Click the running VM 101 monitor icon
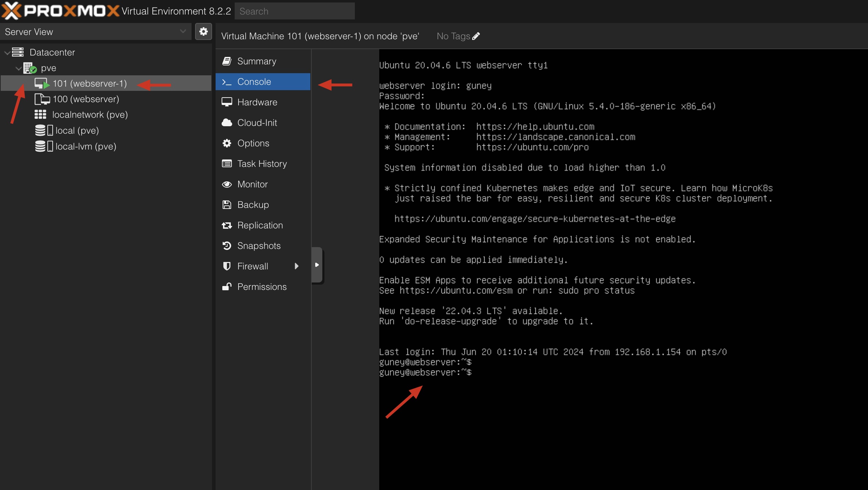This screenshot has height=490, width=868. click(x=42, y=83)
